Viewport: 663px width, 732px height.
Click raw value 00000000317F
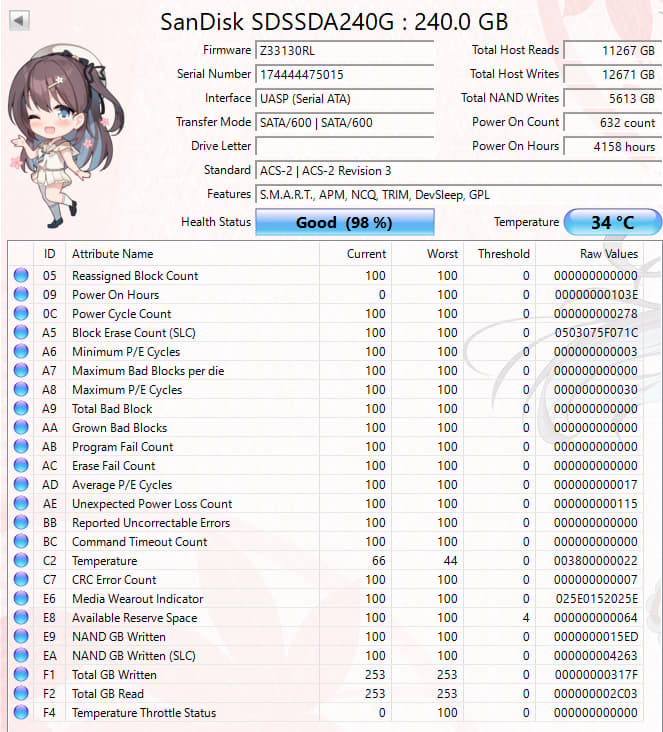[596, 675]
